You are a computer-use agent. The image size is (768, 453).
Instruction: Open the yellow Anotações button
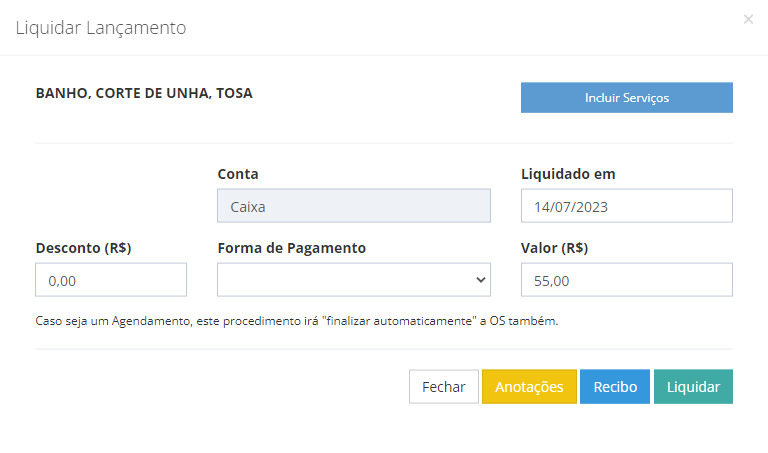click(529, 386)
